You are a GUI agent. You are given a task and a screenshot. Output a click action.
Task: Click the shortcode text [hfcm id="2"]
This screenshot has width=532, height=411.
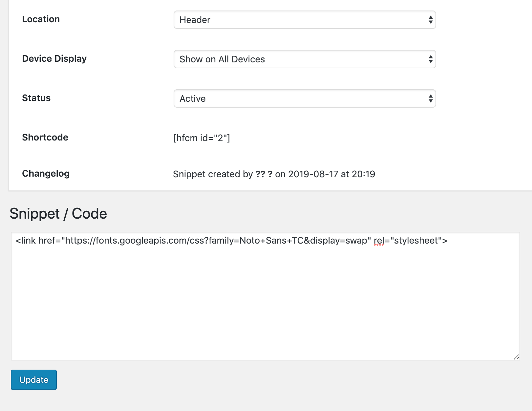(x=202, y=138)
